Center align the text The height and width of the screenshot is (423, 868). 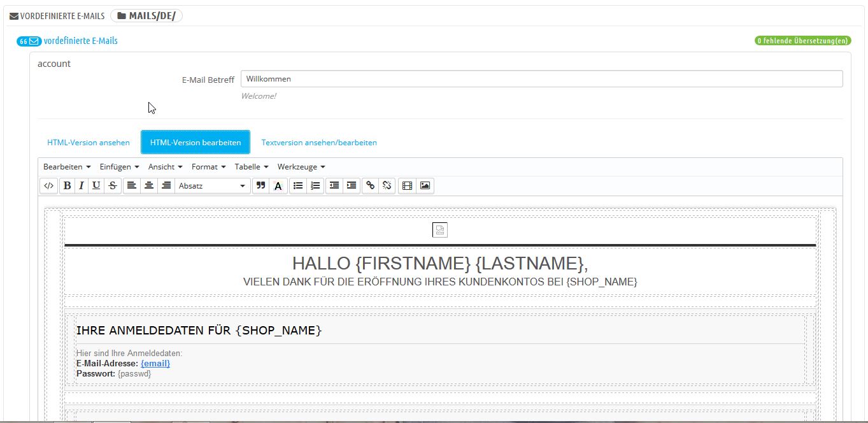point(148,186)
